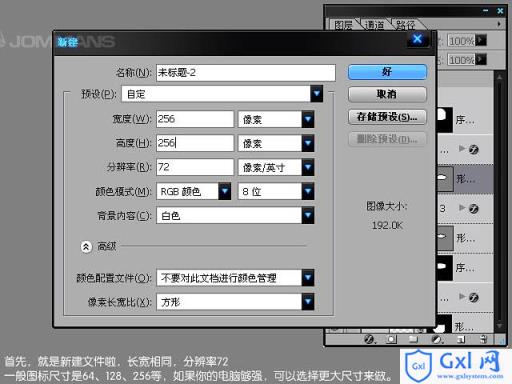512x384 pixels.
Task: Open the 背景内容 dropdown showing 白色
Action: [x=235, y=215]
